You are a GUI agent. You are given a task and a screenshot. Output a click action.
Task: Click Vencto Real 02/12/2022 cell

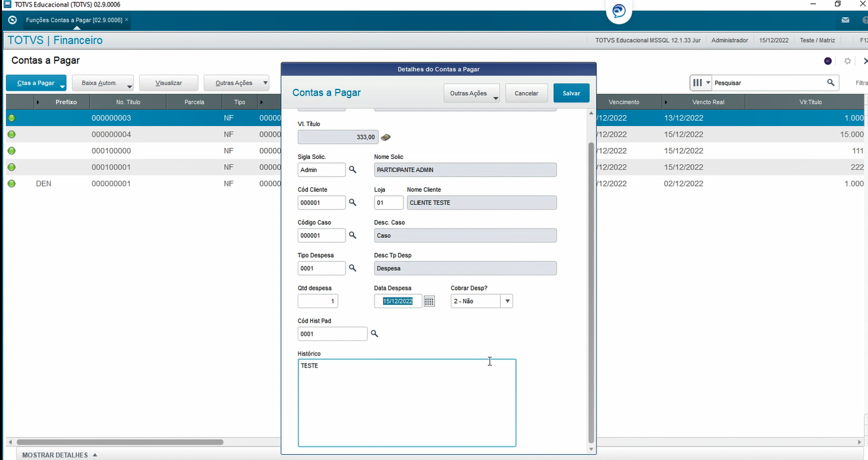point(684,183)
